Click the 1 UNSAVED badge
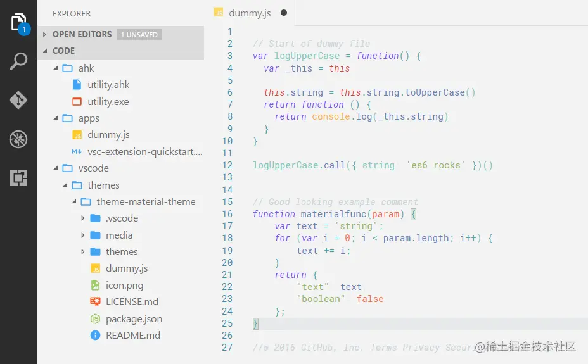The width and height of the screenshot is (588, 364). point(139,35)
